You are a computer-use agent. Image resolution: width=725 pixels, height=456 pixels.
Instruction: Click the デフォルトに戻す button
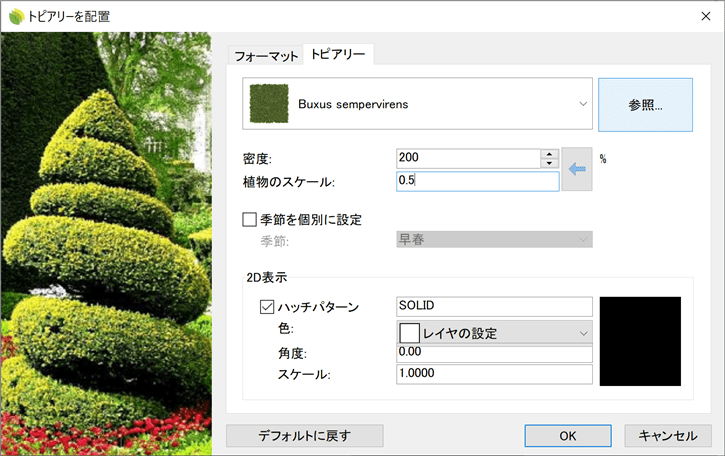coord(305,436)
